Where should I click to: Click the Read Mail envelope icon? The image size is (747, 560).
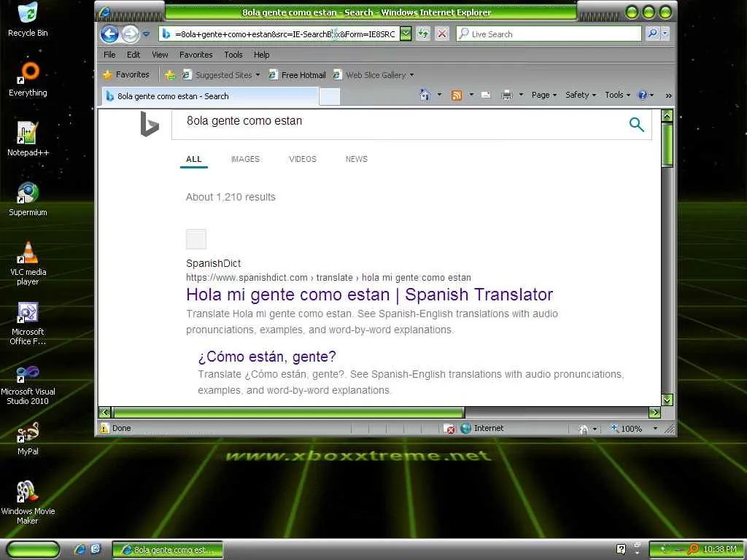click(x=486, y=95)
